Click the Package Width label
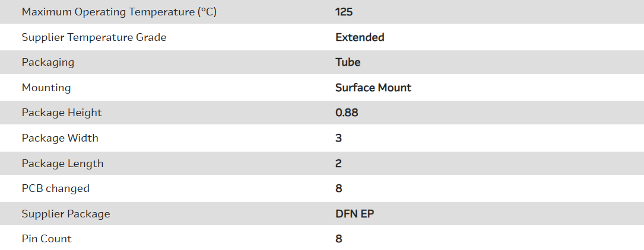Screen dimensions: 644x250 [60, 138]
